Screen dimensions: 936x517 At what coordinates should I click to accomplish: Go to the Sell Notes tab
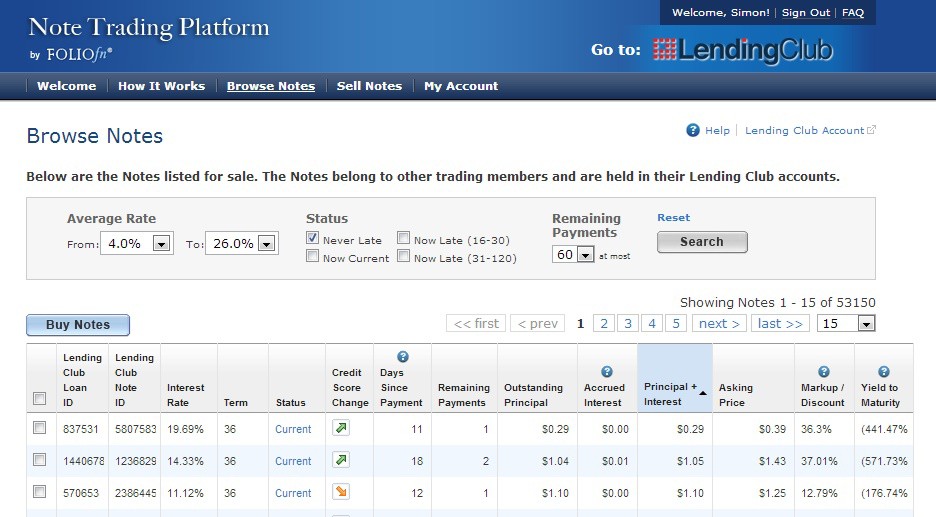(369, 86)
